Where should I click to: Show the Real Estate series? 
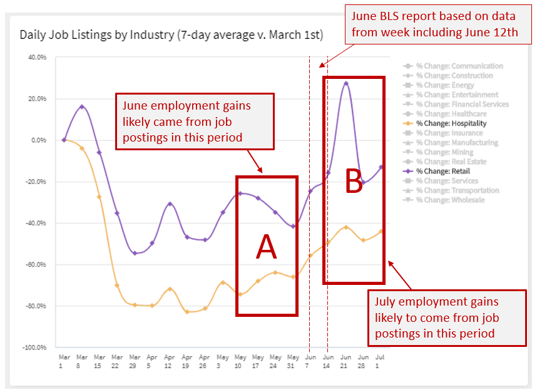coord(451,162)
